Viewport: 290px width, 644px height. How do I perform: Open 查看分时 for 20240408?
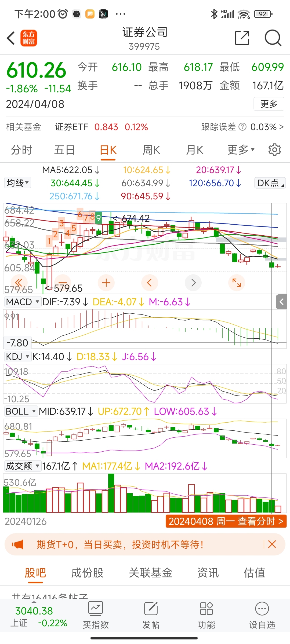pos(226,521)
